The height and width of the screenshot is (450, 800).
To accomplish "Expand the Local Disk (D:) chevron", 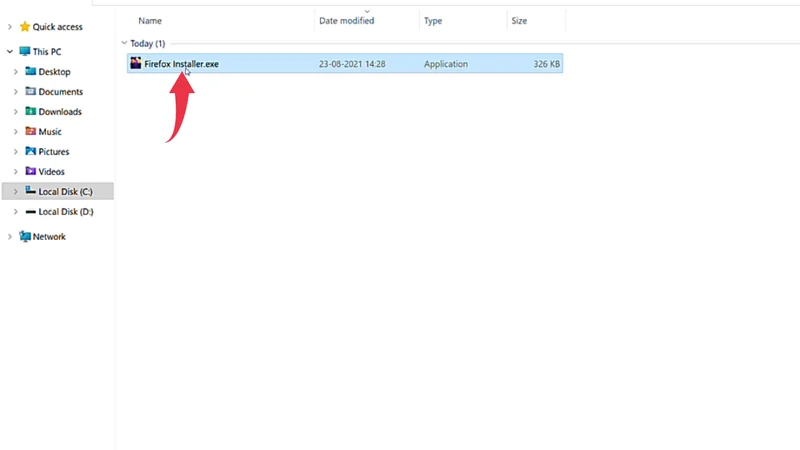I will [16, 212].
